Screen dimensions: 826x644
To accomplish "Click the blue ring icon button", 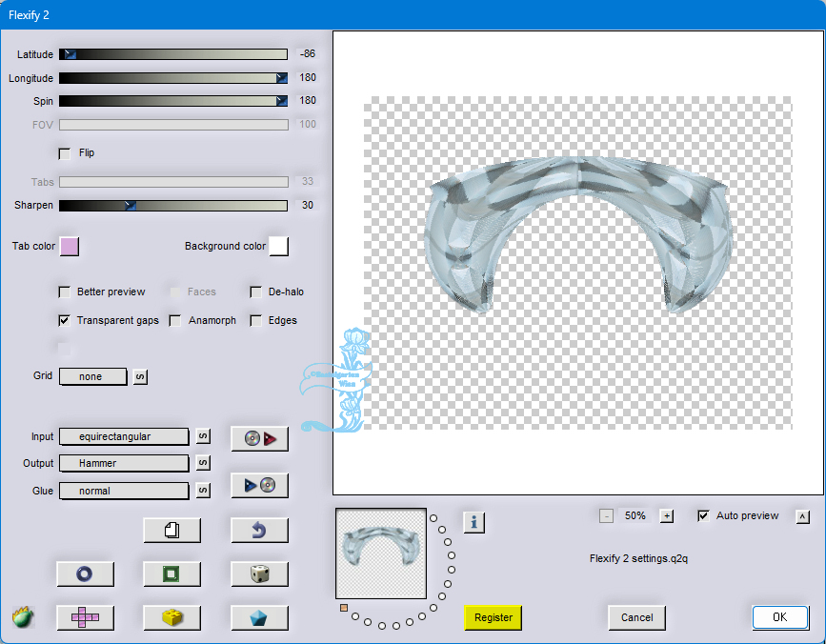I will coord(85,574).
